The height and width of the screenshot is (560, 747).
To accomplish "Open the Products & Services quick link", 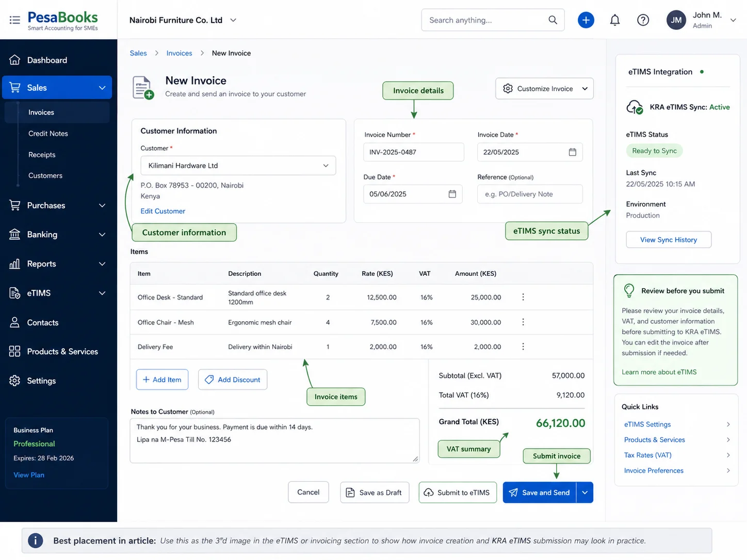I will pyautogui.click(x=654, y=440).
